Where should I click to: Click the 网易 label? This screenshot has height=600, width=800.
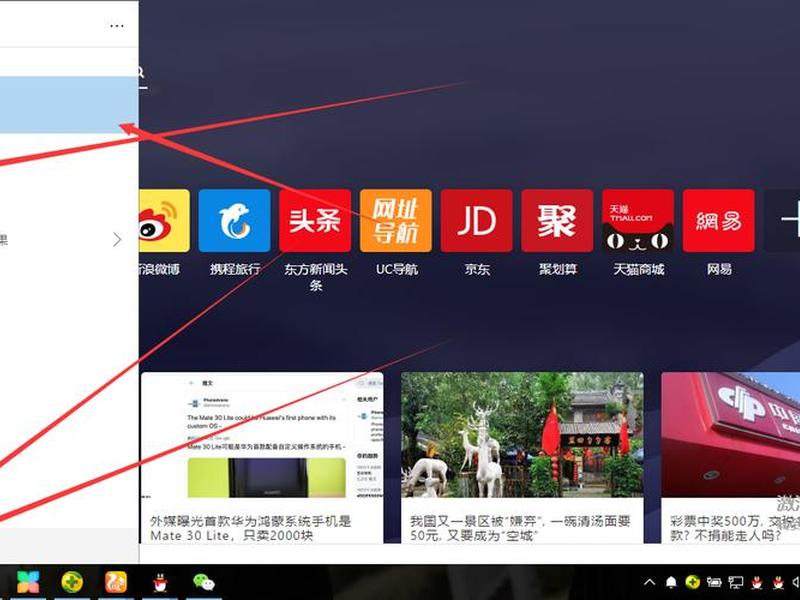(x=719, y=269)
